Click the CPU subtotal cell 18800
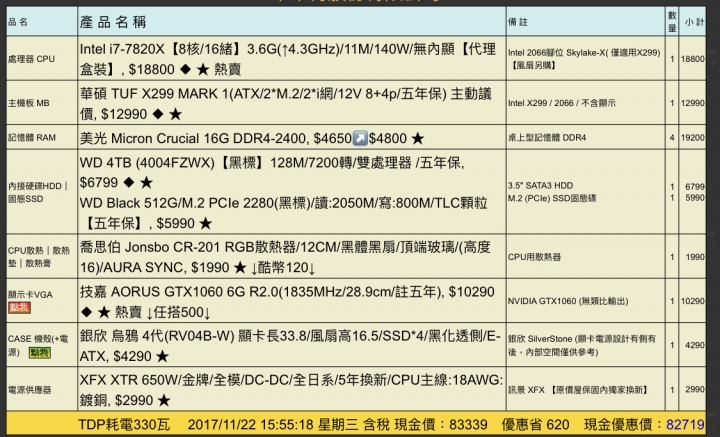720x437 pixels. tap(692, 59)
